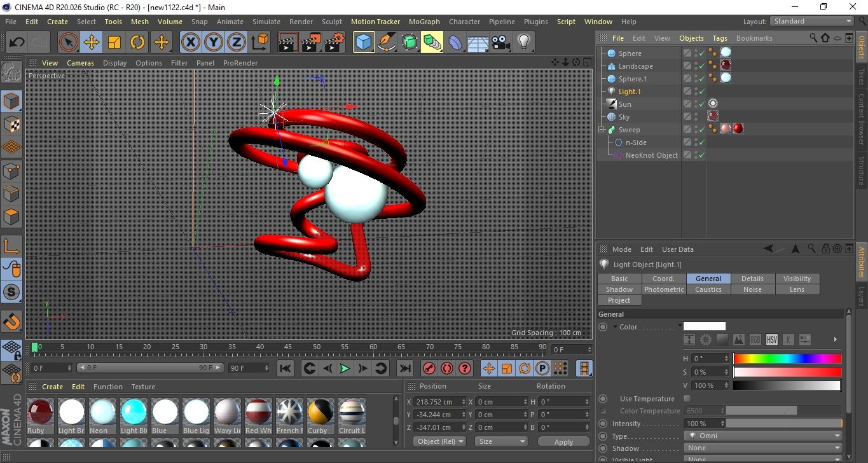Toggle the Landscape object's enable checkmark
This screenshot has height=463, width=868.
pyautogui.click(x=701, y=66)
